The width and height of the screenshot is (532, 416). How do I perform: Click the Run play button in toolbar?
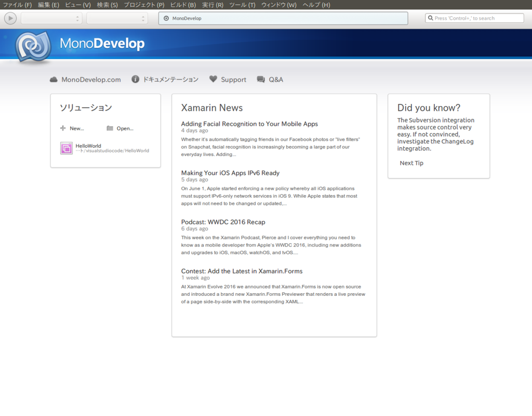pyautogui.click(x=10, y=18)
